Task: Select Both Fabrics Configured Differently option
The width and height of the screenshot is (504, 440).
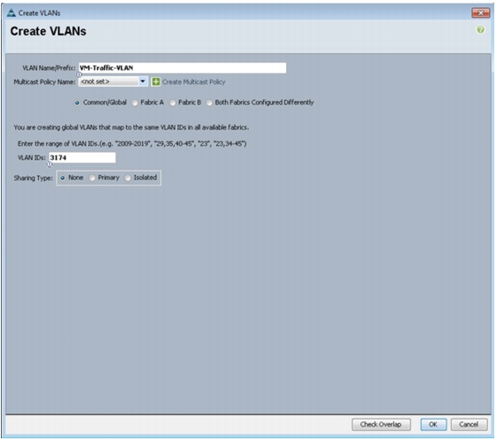Action: [x=209, y=102]
